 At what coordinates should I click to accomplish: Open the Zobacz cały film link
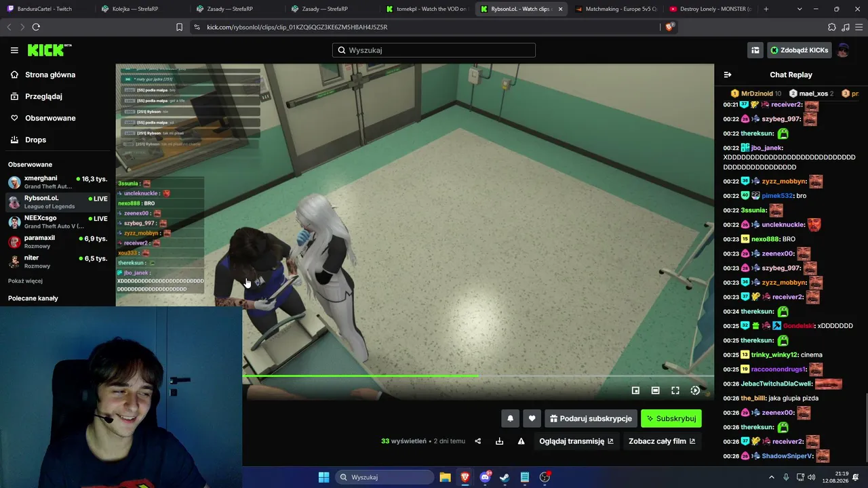click(x=662, y=441)
